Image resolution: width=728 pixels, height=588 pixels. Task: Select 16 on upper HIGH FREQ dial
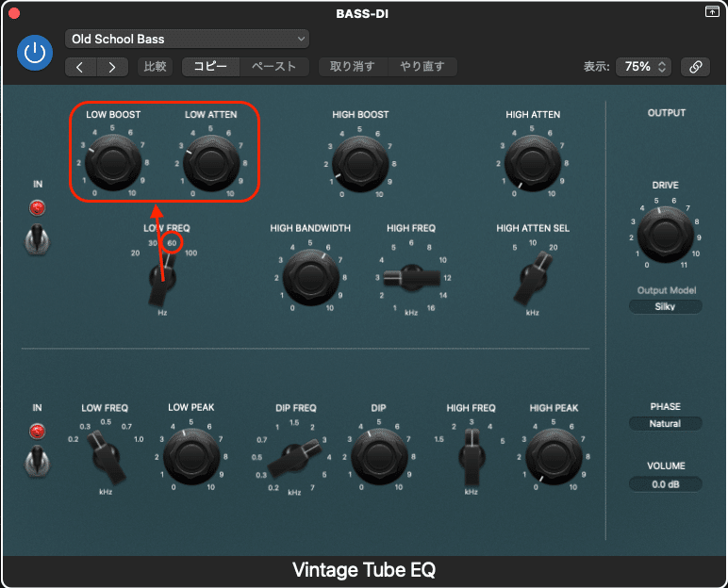(431, 308)
